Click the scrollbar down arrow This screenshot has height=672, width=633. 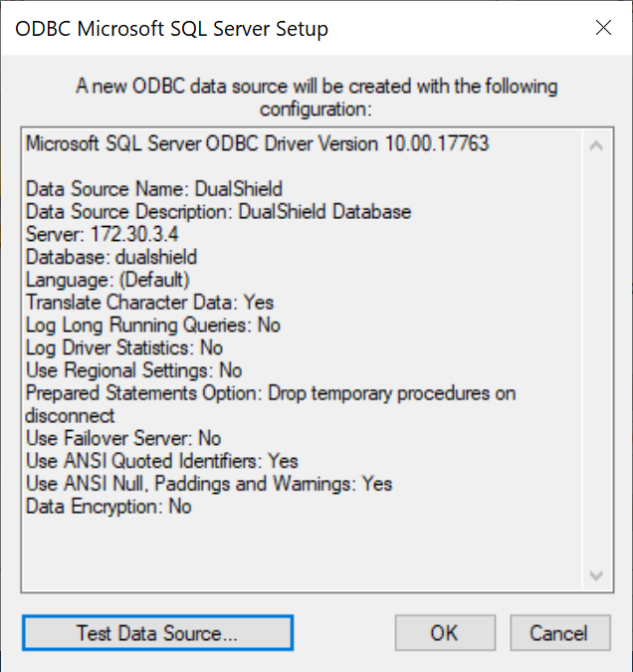point(596,575)
